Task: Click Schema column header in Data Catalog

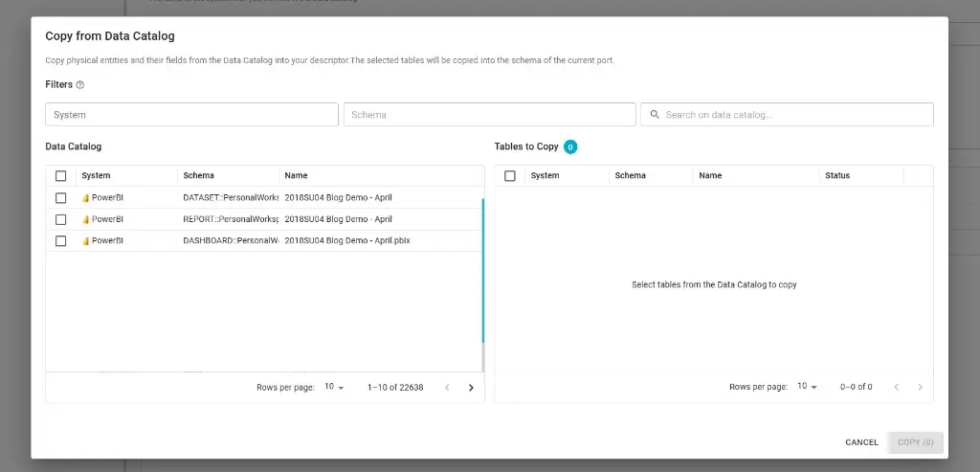Action: (x=199, y=175)
